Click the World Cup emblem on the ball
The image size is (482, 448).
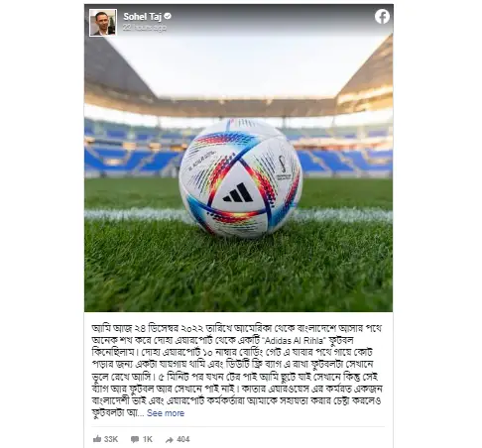click(x=283, y=168)
